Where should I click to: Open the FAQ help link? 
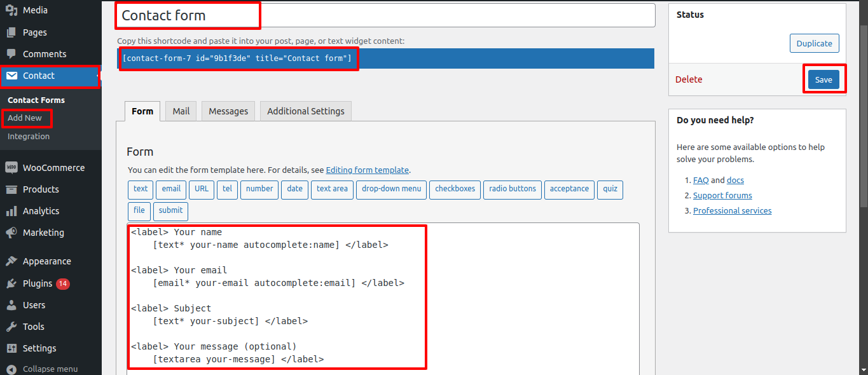click(x=701, y=180)
